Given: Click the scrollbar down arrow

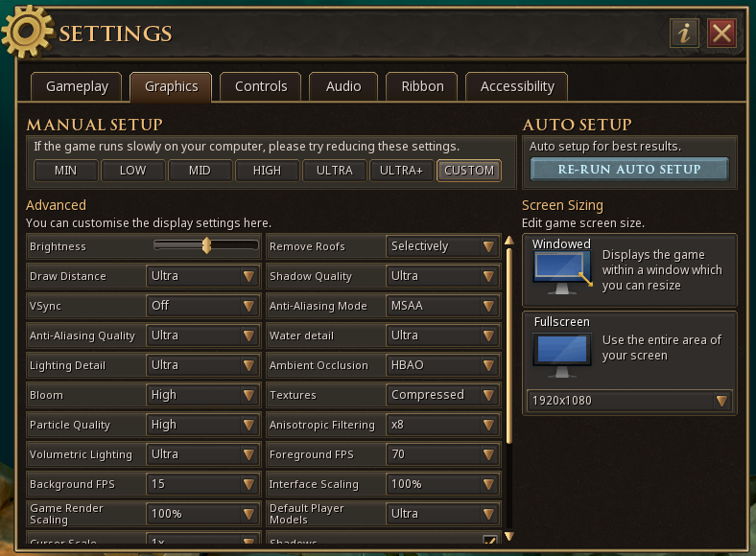Looking at the screenshot, I should coord(509,536).
